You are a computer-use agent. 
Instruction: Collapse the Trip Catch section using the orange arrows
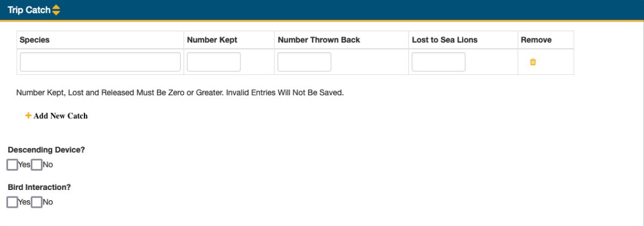coord(56,10)
